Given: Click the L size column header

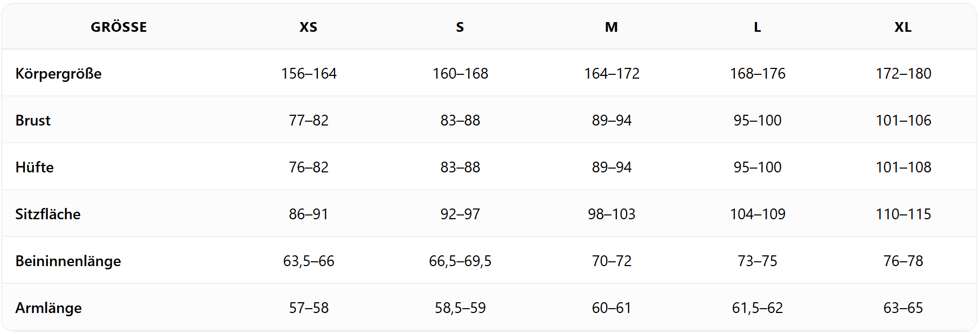Looking at the screenshot, I should [x=757, y=27].
